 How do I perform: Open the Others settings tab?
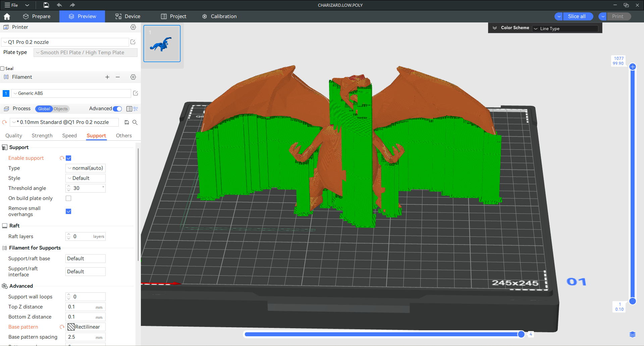click(x=124, y=136)
